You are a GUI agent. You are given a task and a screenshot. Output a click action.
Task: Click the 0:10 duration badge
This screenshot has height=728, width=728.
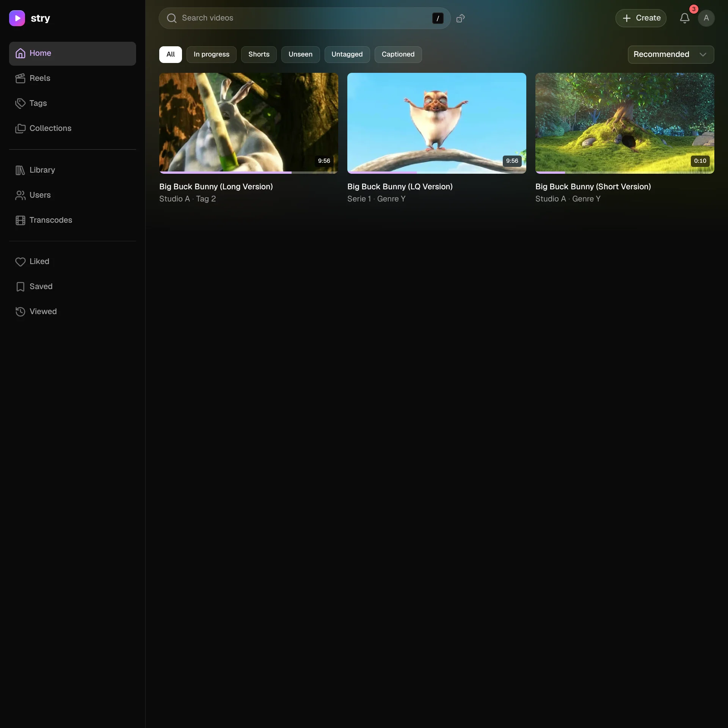(x=700, y=161)
